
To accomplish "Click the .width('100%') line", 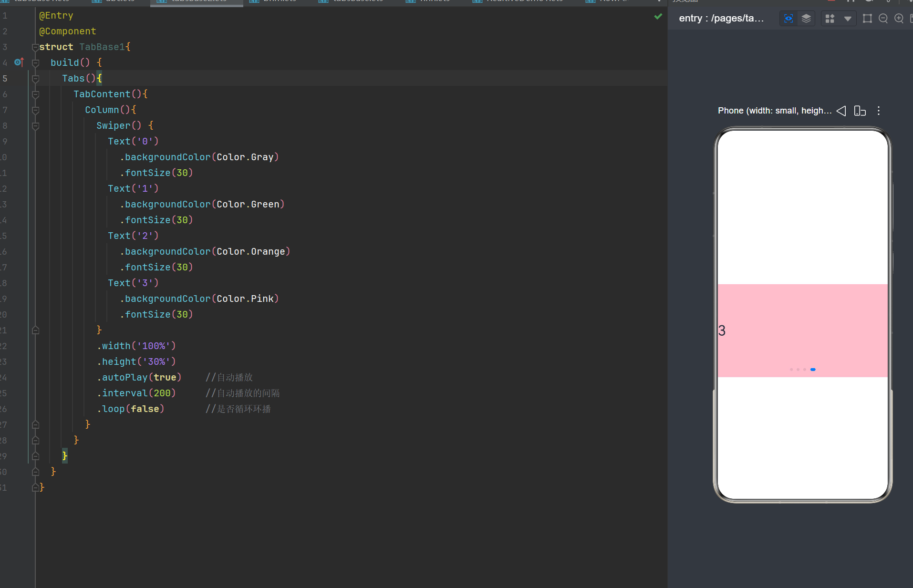I will point(136,346).
